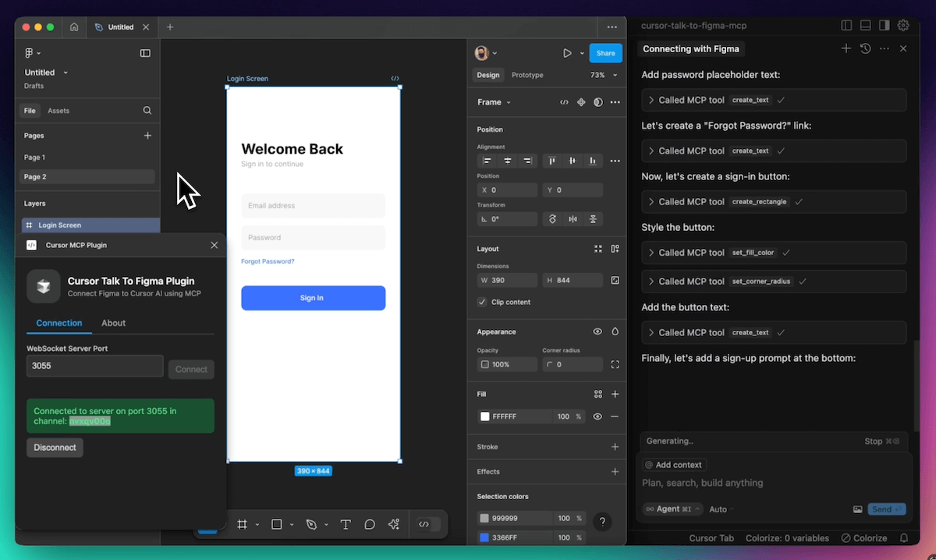Switch to the About tab in the MCP plugin

tap(113, 323)
